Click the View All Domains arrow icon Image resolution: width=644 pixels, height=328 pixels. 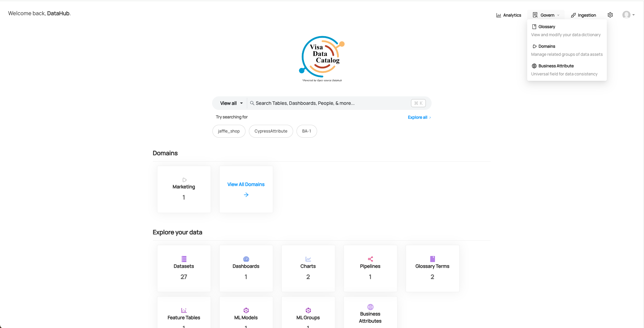click(x=246, y=195)
